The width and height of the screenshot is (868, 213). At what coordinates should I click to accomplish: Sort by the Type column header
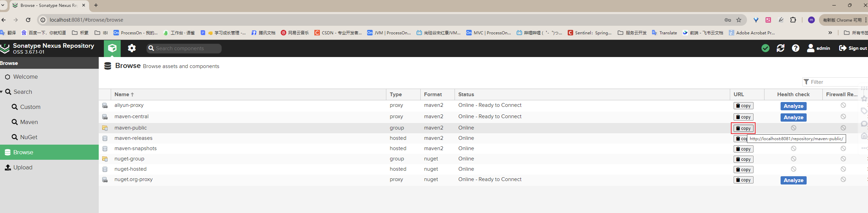point(403,94)
